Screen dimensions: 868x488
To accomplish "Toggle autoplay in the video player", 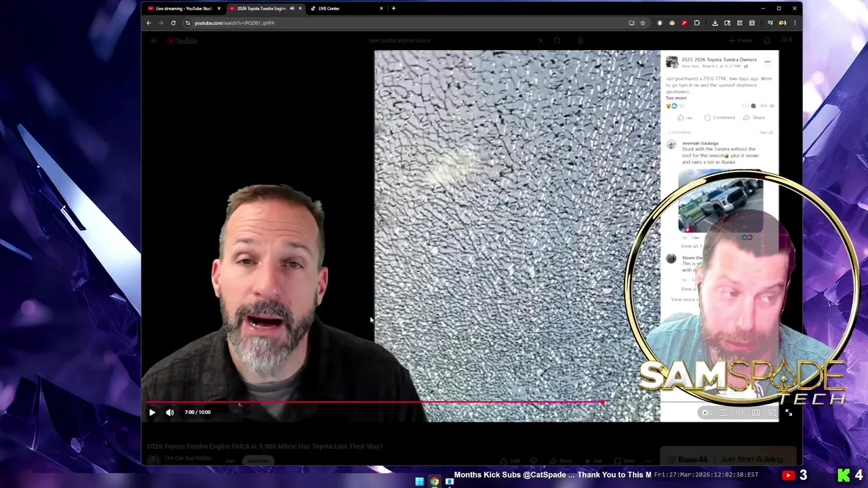I will point(705,412).
